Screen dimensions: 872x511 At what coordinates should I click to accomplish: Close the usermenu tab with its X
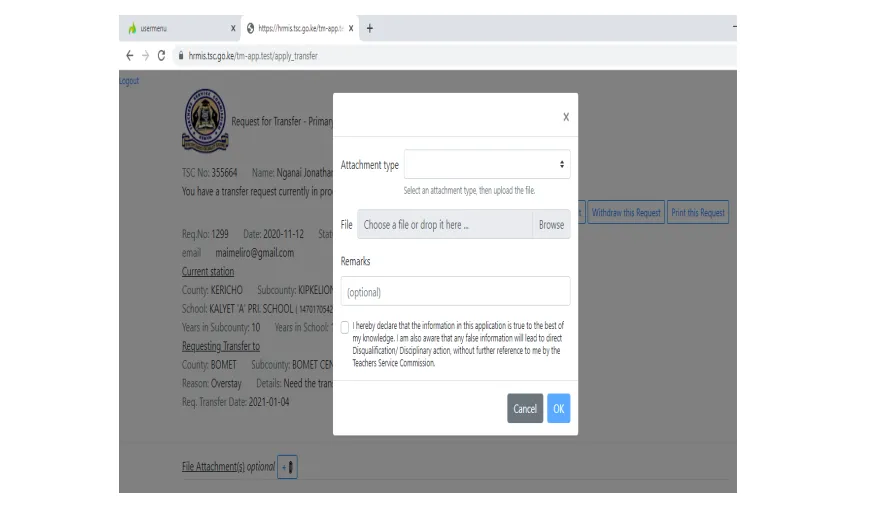[x=233, y=28]
